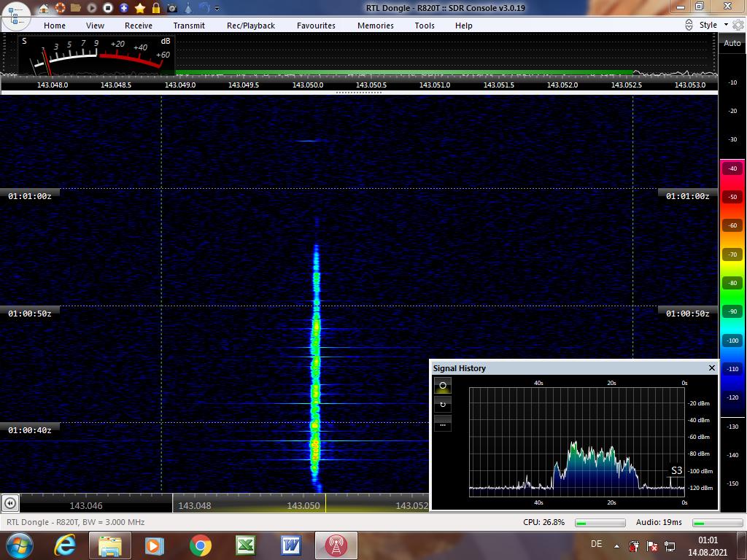Start the radio with the play icon
Image resolution: width=747 pixels, height=560 pixels.
92,8
